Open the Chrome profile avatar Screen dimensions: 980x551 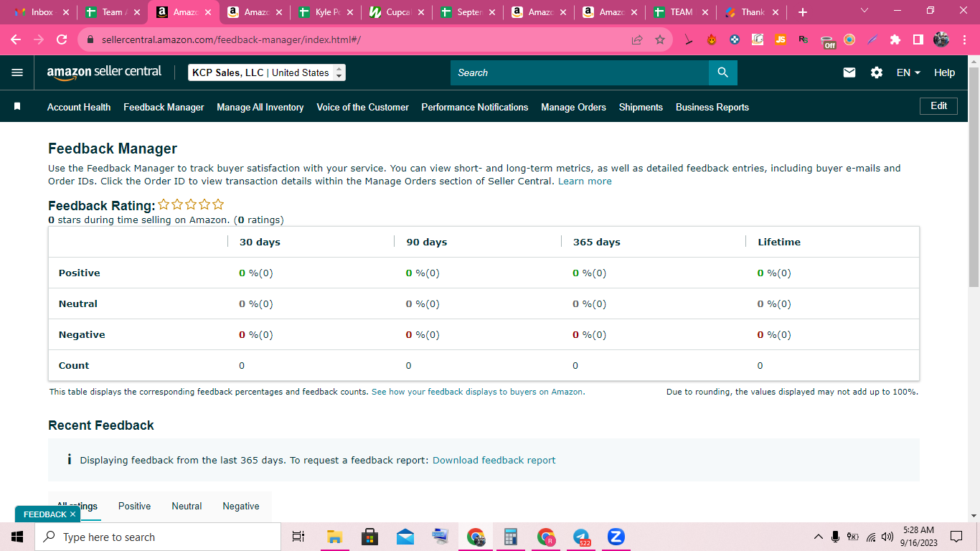pyautogui.click(x=941, y=40)
